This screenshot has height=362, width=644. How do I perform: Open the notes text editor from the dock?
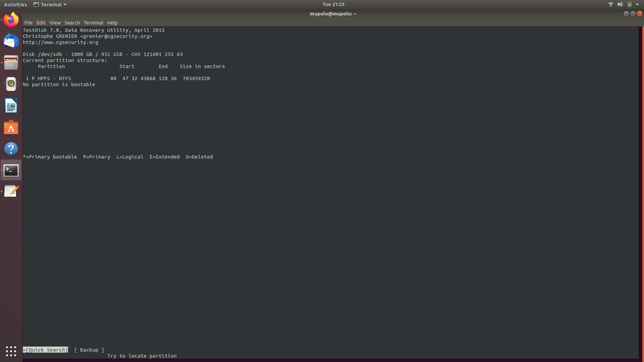[x=11, y=191]
